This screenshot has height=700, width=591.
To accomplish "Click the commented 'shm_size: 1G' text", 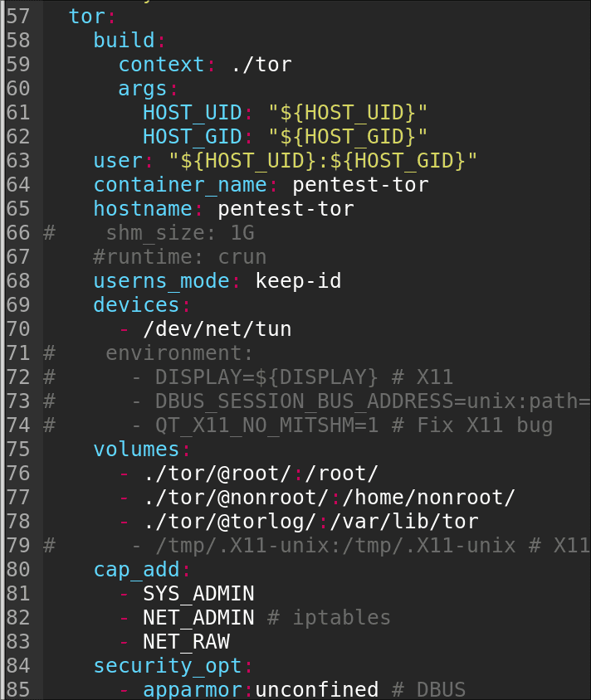I will [179, 232].
